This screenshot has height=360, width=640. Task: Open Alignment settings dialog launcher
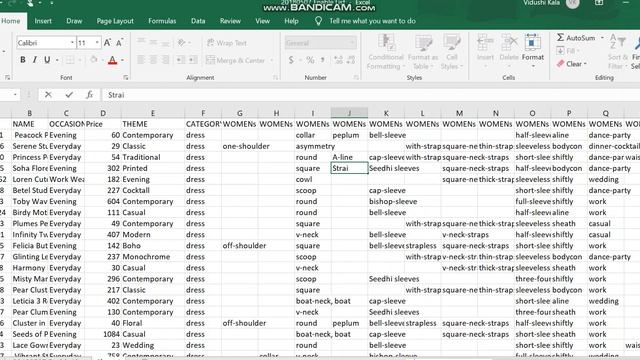coord(276,78)
